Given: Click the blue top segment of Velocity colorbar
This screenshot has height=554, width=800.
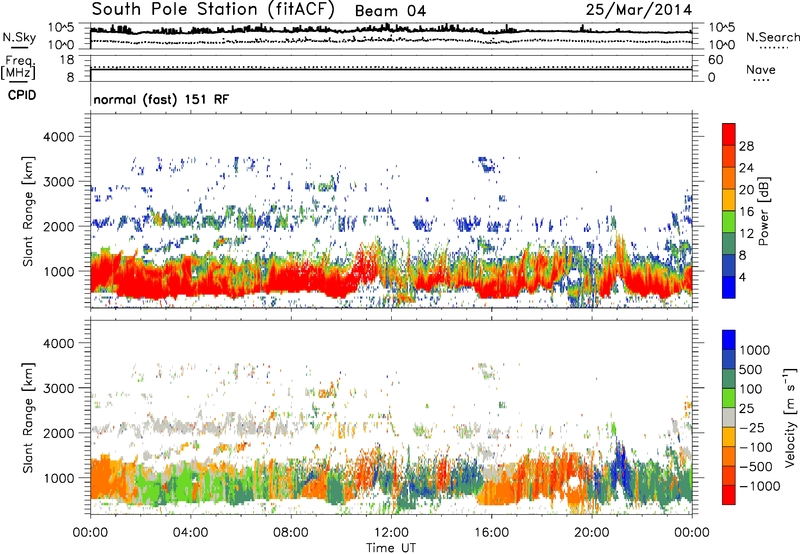Looking at the screenshot, I should click(x=729, y=340).
